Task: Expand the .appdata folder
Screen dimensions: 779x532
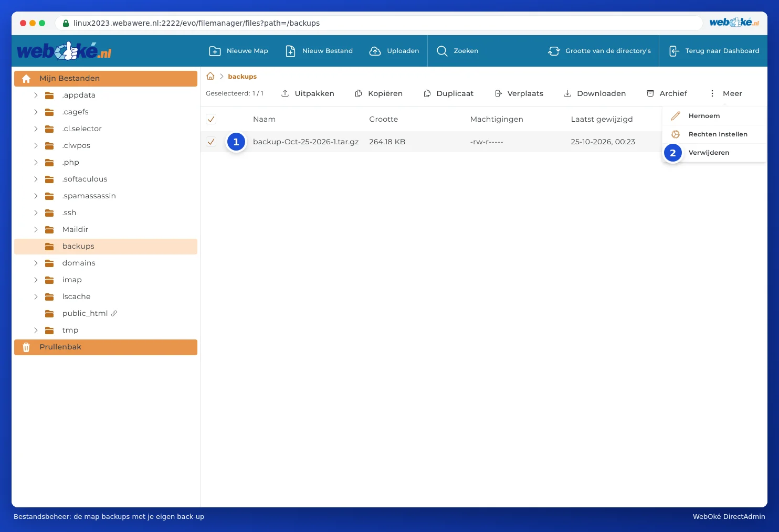Action: point(36,95)
